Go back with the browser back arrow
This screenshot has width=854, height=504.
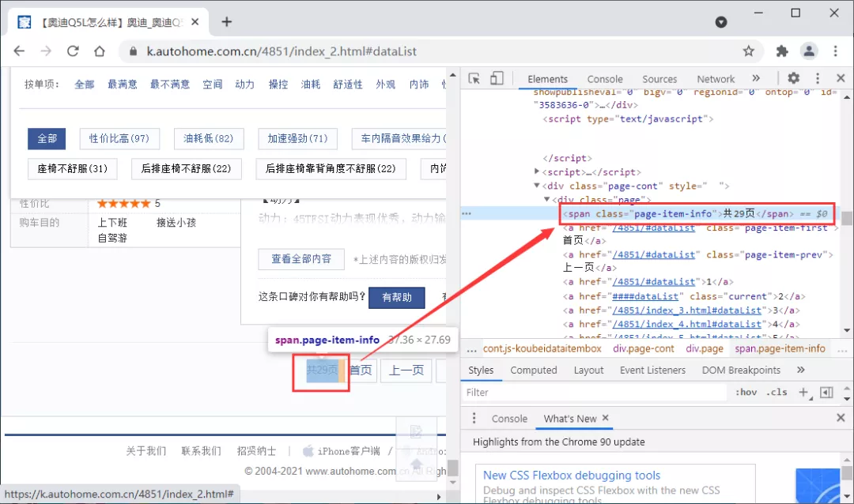click(x=19, y=51)
